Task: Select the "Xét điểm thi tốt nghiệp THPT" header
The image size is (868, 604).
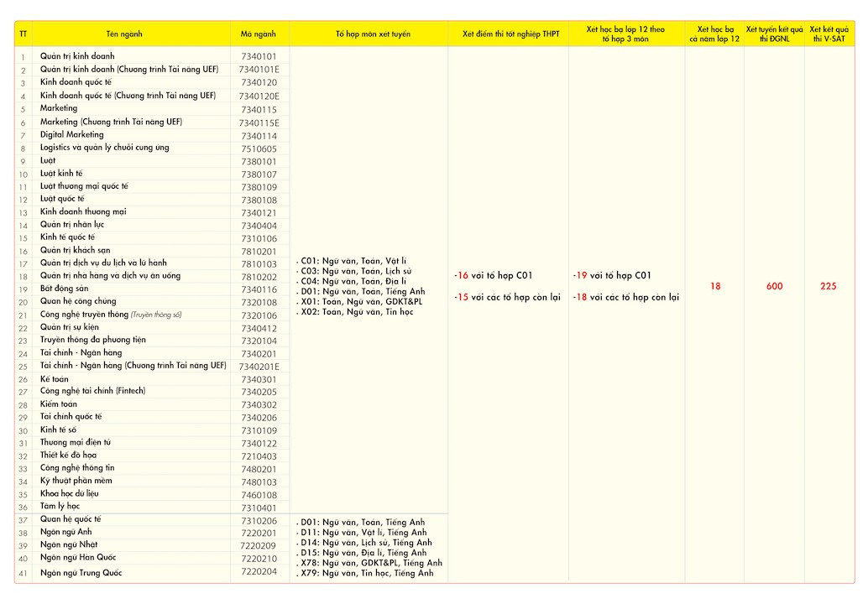Action: coord(510,34)
